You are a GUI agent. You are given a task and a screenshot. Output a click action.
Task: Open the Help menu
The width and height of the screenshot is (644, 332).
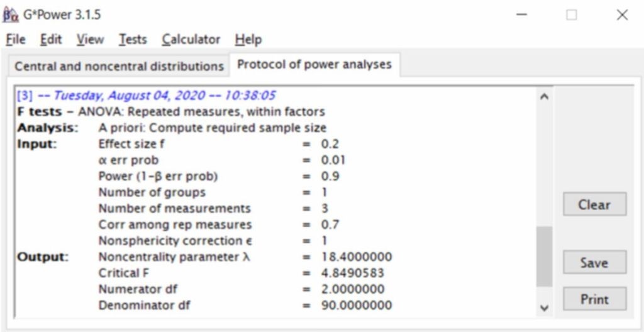(248, 40)
